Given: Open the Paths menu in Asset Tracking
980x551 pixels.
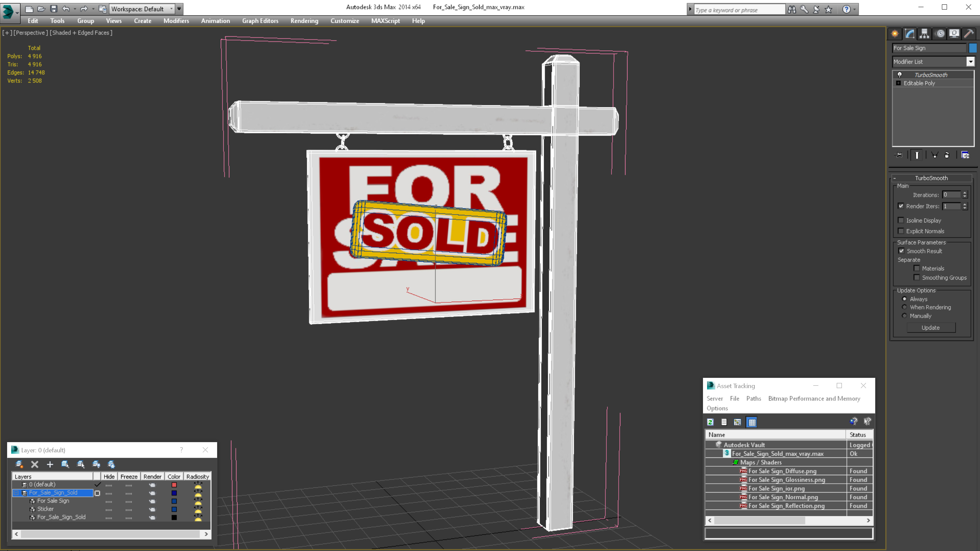Looking at the screenshot, I should coord(754,399).
